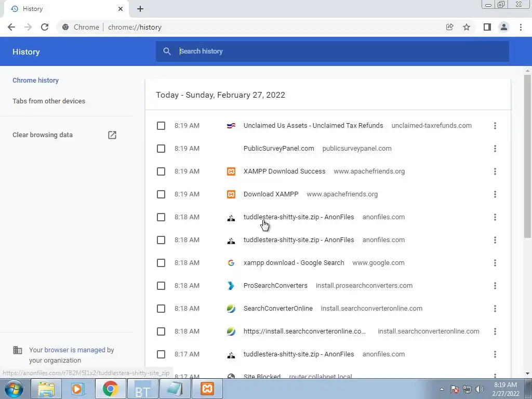Open Unclaimed Us Assets - Unclaimed Tax Refunds link
The image size is (532, 399).
(313, 126)
